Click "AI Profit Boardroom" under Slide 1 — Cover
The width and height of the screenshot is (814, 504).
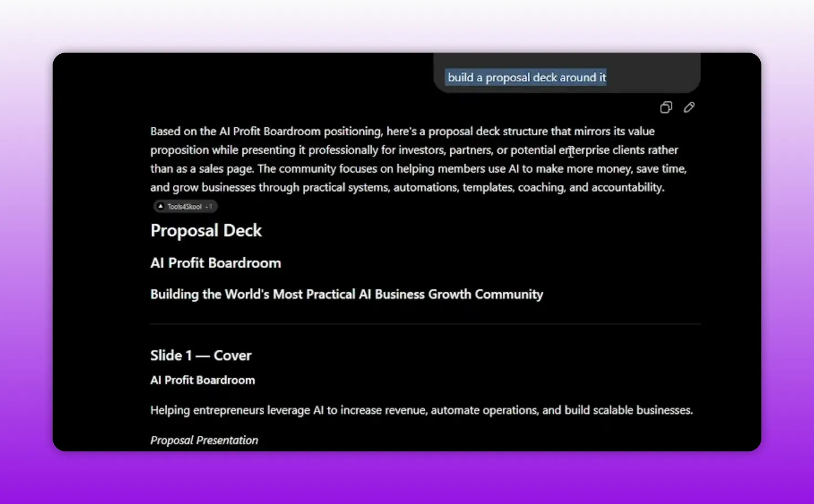203,380
